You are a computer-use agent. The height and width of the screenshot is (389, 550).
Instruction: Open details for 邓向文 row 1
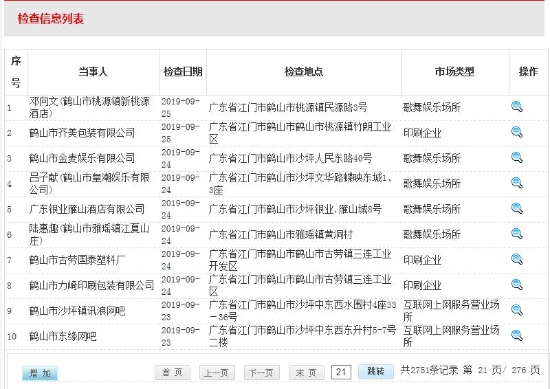pyautogui.click(x=517, y=107)
